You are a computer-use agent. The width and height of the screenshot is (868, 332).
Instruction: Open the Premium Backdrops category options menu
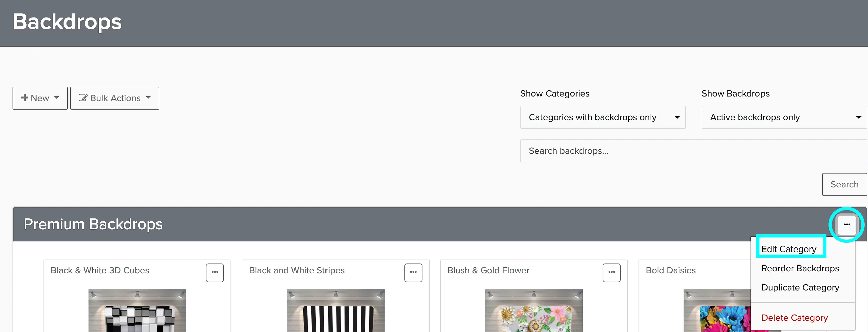[846, 224]
